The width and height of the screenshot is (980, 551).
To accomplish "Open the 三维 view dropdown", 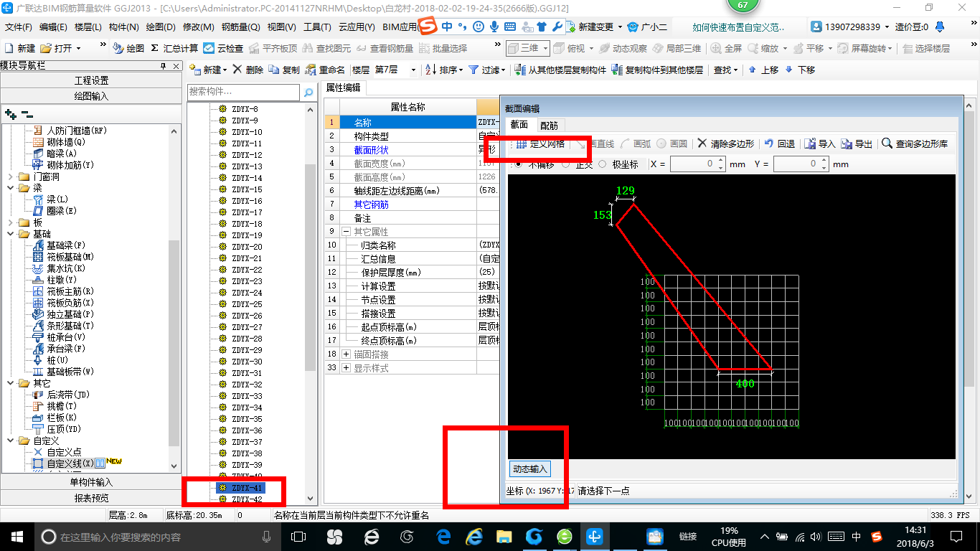I will pos(545,48).
